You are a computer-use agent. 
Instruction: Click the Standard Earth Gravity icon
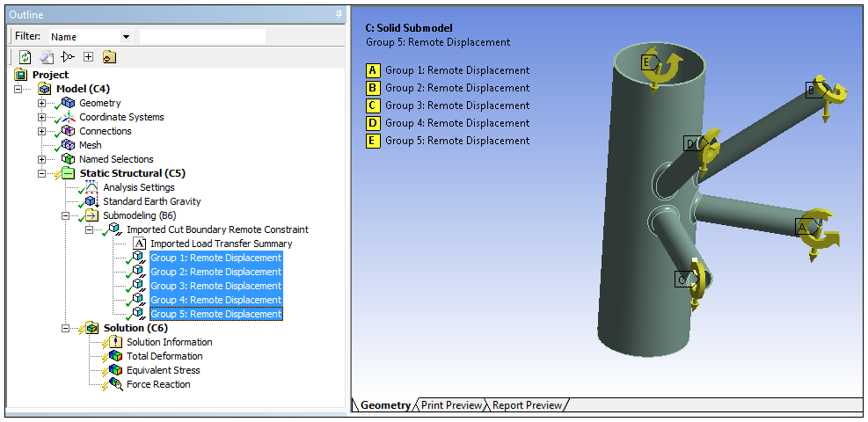coord(91,201)
